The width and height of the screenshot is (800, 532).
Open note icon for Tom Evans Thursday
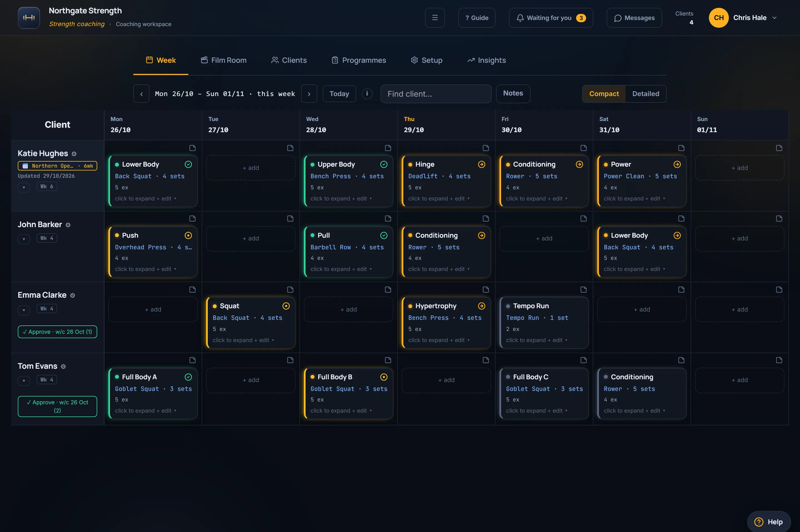(x=486, y=360)
